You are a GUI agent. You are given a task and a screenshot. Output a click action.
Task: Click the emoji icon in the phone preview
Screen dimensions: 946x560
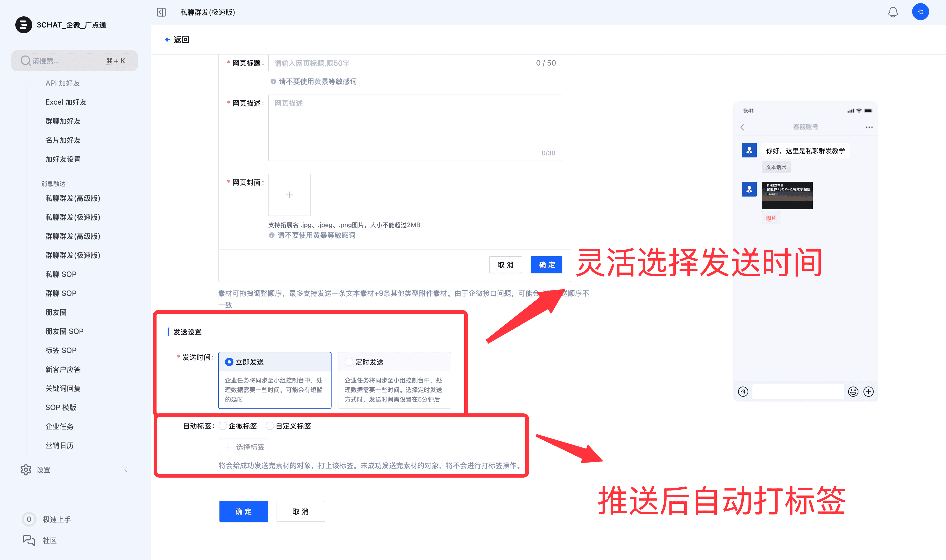point(853,392)
